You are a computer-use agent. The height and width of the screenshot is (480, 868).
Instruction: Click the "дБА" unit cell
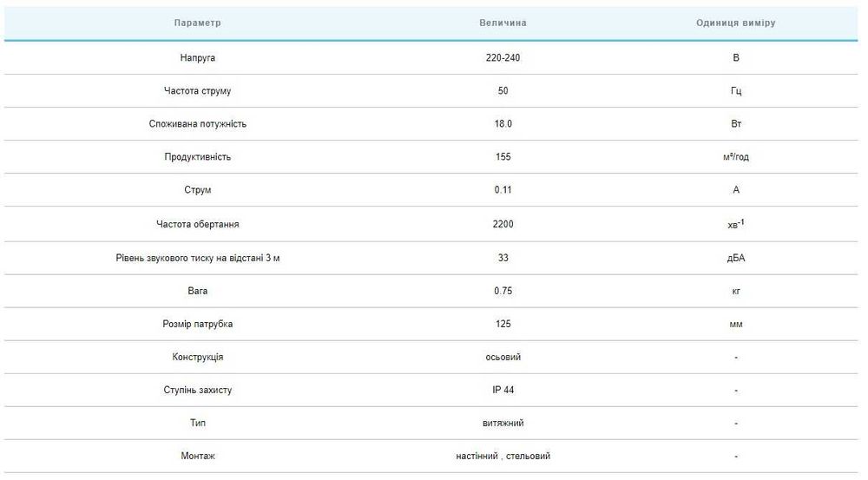point(736,258)
